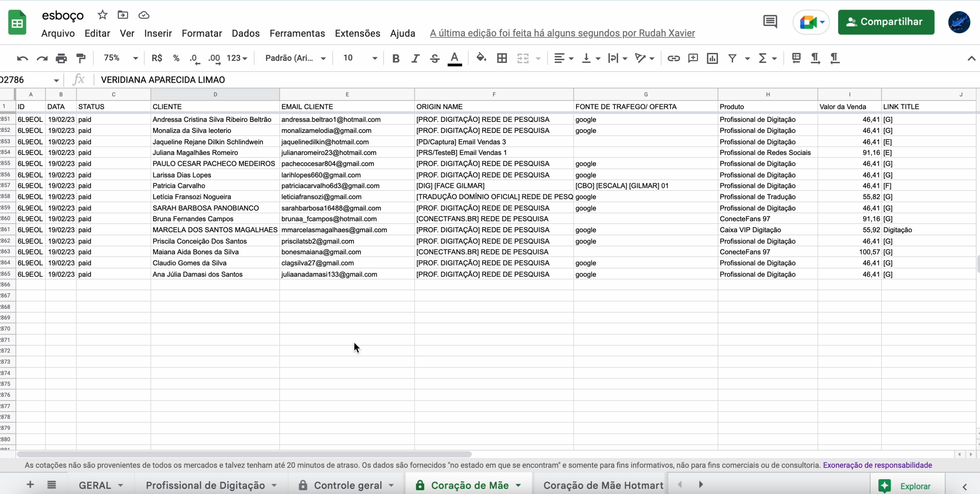Open the text color picker
980x494 pixels.
tap(455, 59)
